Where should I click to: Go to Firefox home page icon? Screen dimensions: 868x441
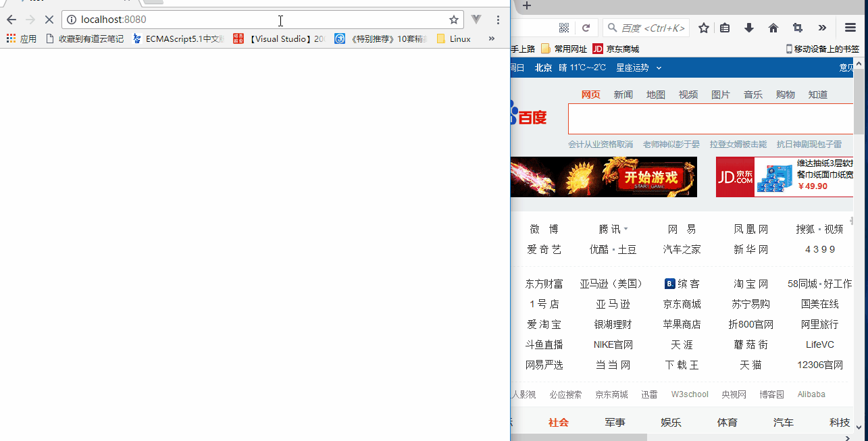[x=773, y=28]
